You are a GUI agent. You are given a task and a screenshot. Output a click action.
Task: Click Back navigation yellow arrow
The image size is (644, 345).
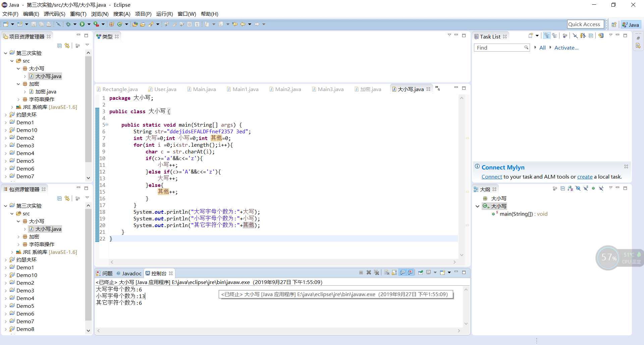click(243, 24)
